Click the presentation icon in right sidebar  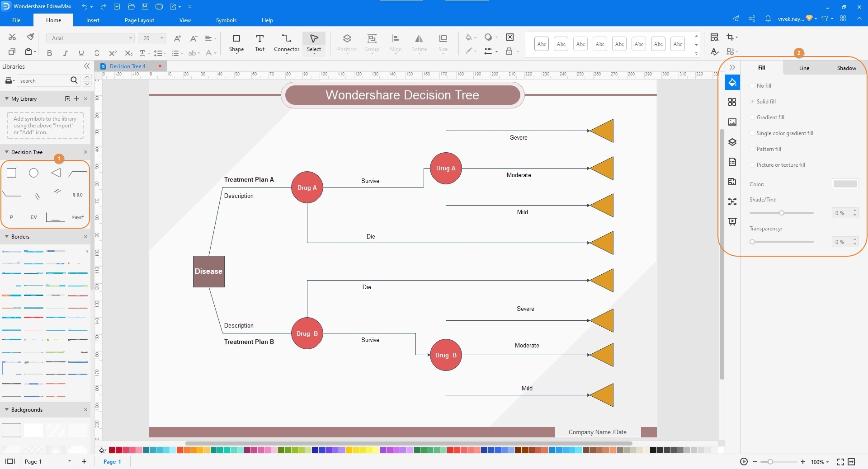click(732, 221)
